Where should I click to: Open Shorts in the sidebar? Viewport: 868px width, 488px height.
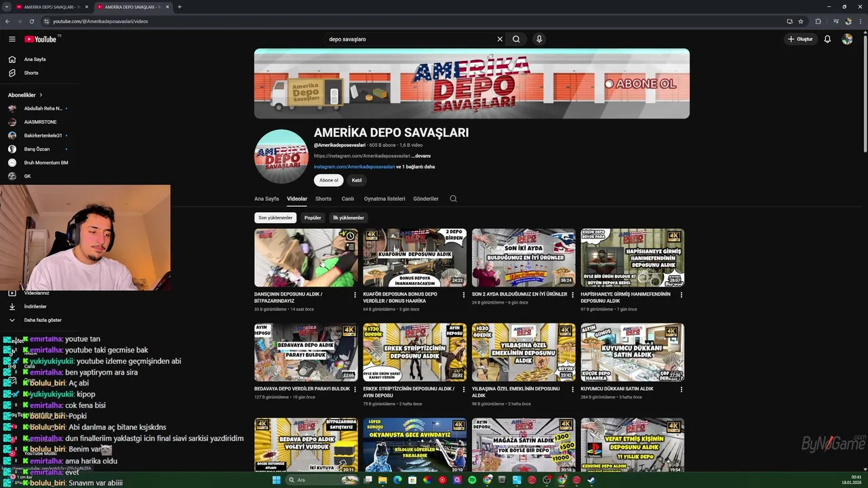click(x=31, y=73)
